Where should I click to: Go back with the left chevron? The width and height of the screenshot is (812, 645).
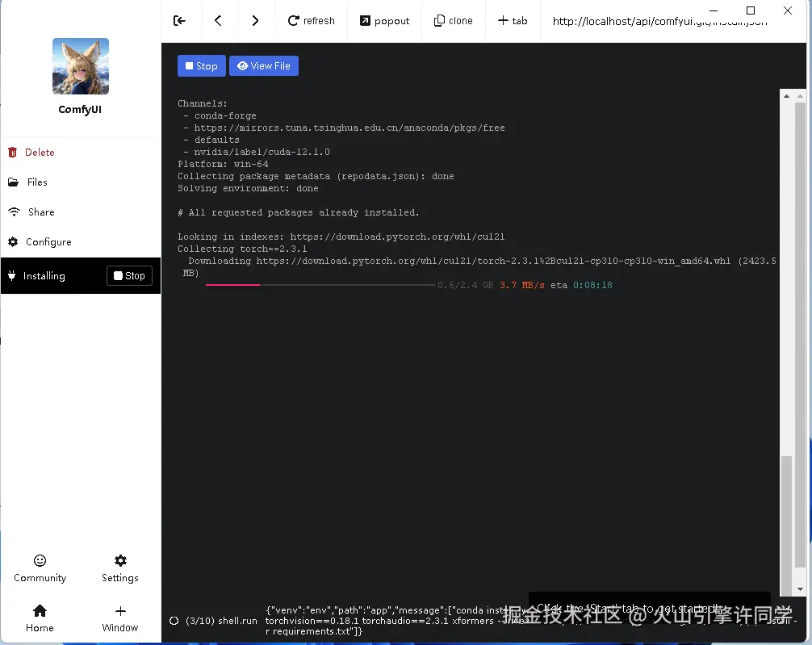(x=218, y=21)
